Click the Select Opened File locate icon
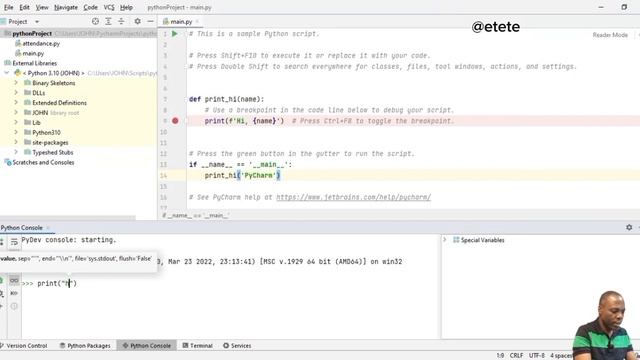 95,21
